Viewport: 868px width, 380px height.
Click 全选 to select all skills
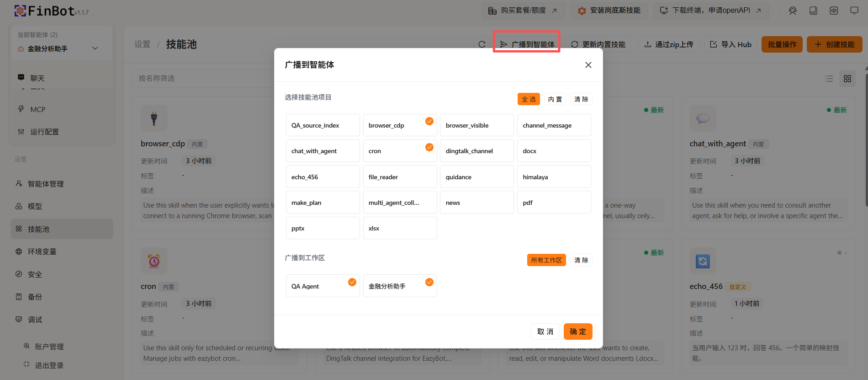pyautogui.click(x=529, y=99)
